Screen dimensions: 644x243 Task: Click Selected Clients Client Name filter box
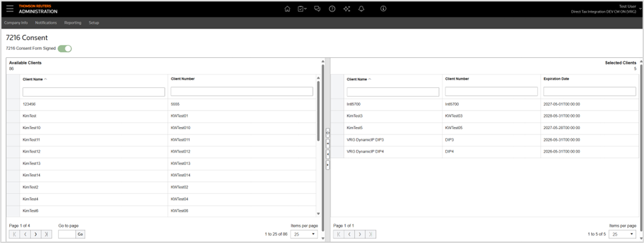pos(393,91)
